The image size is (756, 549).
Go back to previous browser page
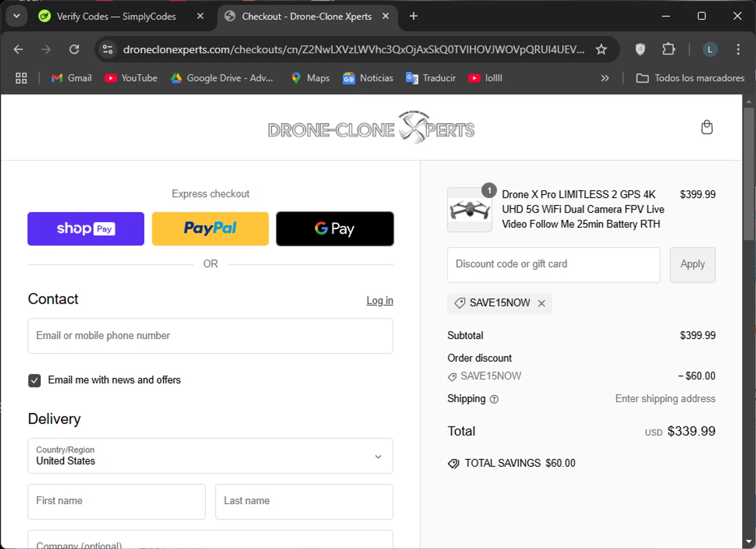pos(19,49)
